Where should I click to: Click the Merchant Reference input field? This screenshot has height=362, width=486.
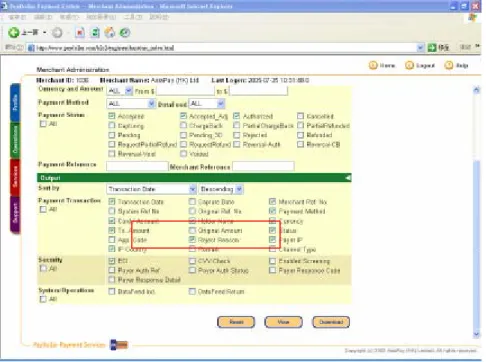263,166
